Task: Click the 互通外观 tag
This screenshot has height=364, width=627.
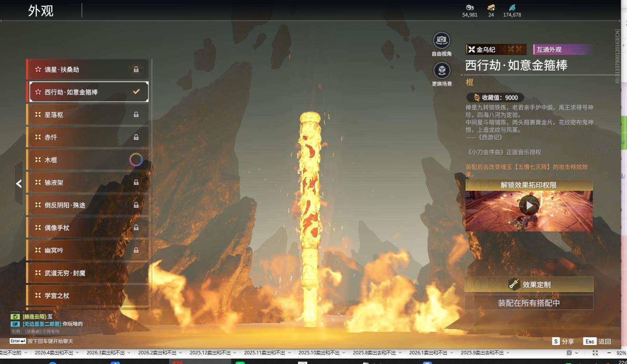Action: (x=563, y=49)
